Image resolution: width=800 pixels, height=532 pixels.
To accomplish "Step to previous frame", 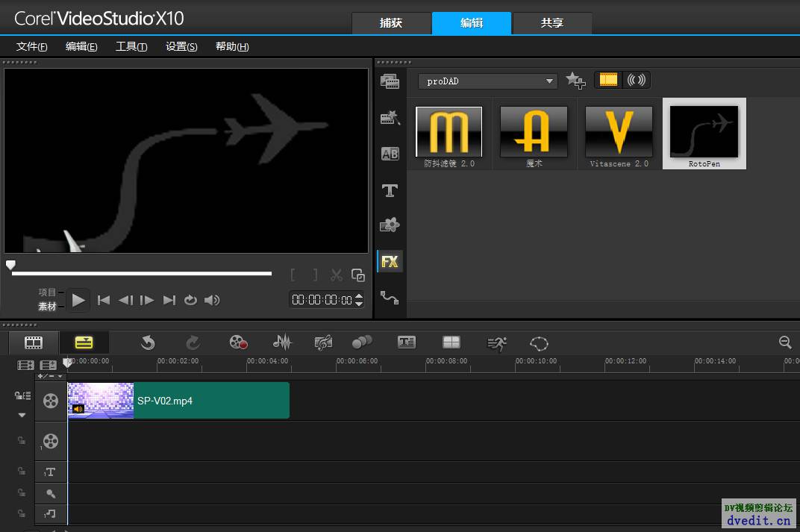I will (125, 300).
